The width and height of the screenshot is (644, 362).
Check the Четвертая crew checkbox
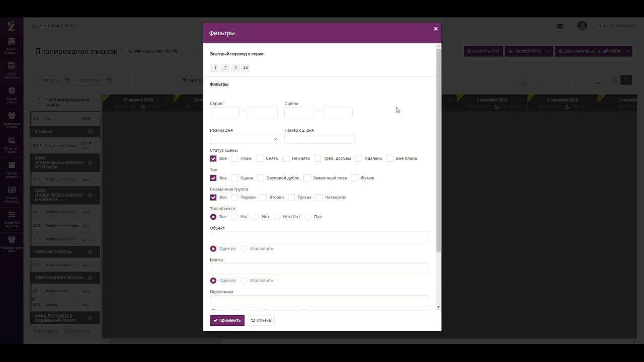tap(319, 197)
